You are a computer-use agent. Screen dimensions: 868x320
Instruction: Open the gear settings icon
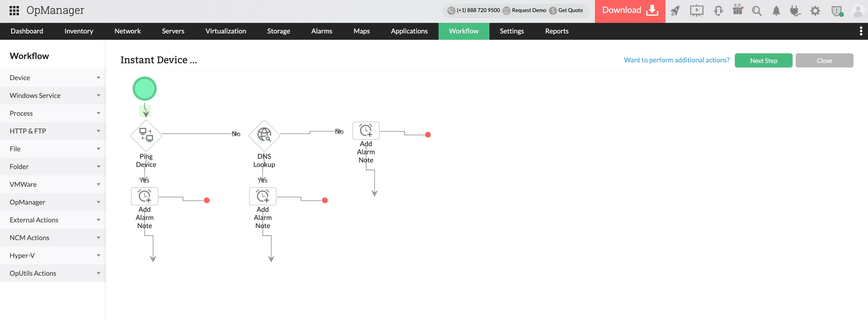(x=815, y=11)
